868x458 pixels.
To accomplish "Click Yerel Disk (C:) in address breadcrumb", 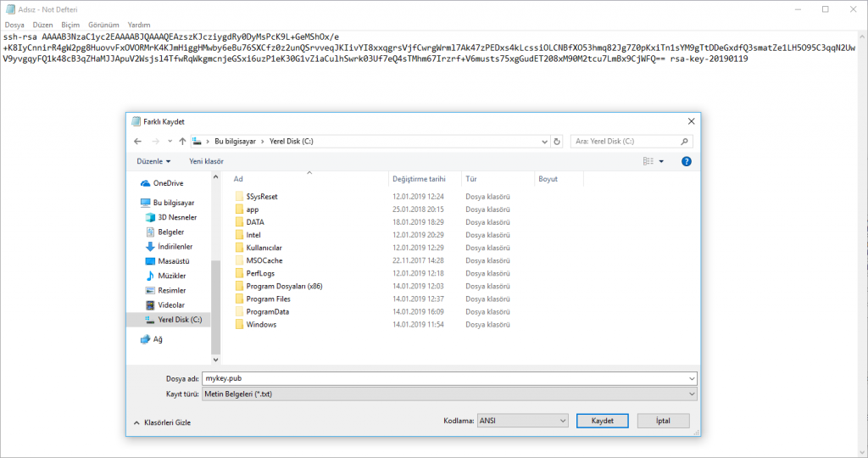I will [x=292, y=142].
